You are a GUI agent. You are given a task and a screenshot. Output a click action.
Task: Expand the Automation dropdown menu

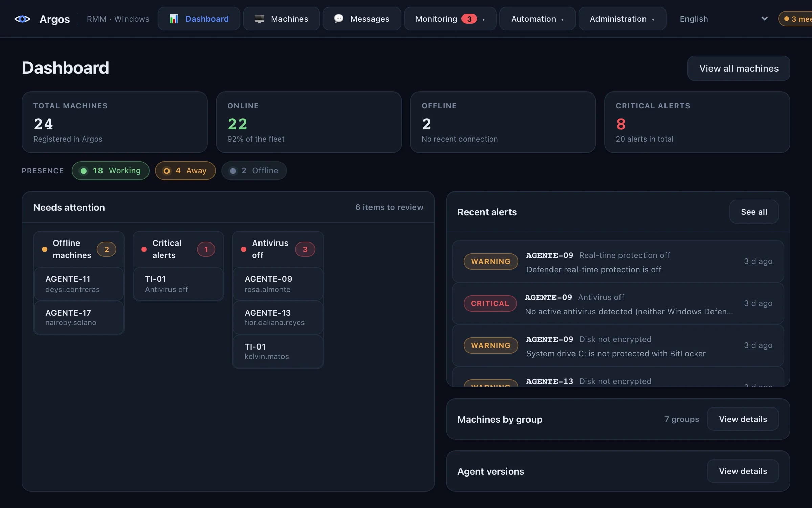tap(537, 19)
